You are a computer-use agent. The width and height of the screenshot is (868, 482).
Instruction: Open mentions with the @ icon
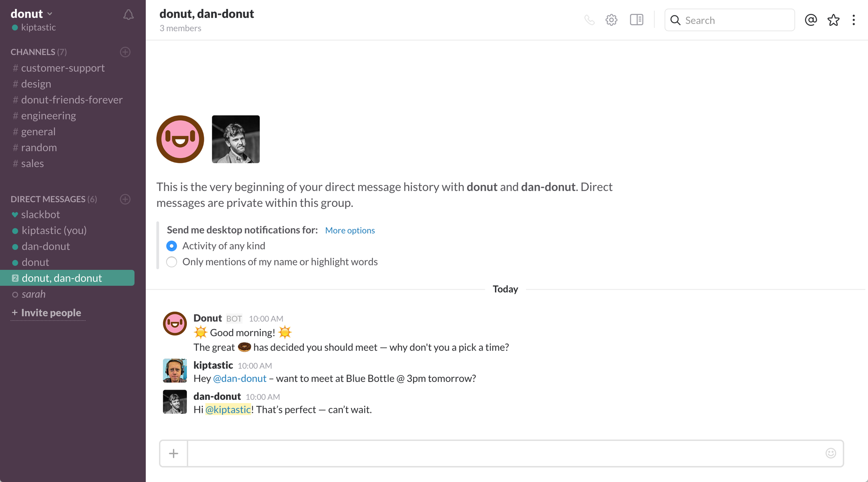click(x=811, y=20)
